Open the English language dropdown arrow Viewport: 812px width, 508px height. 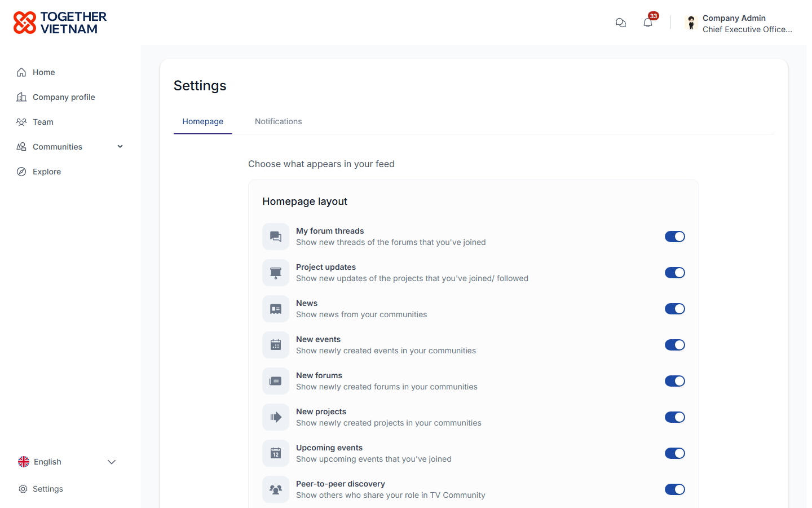[x=112, y=462]
